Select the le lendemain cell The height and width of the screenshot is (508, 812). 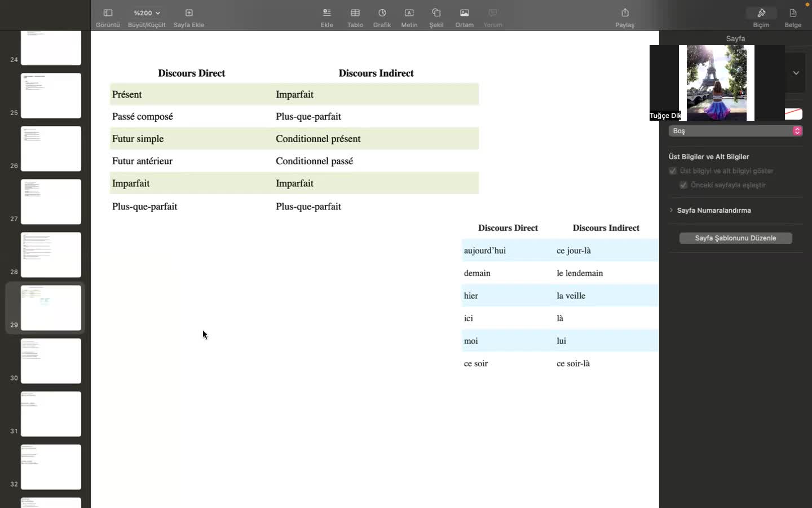[606, 273]
